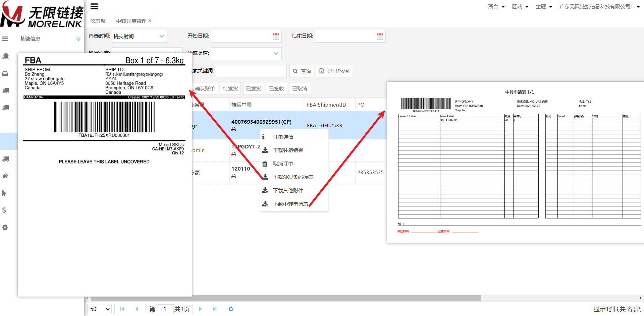Screen dimensions: 644x316
Task: Expand the 基础信息 sidebar section
Action: tap(50, 39)
